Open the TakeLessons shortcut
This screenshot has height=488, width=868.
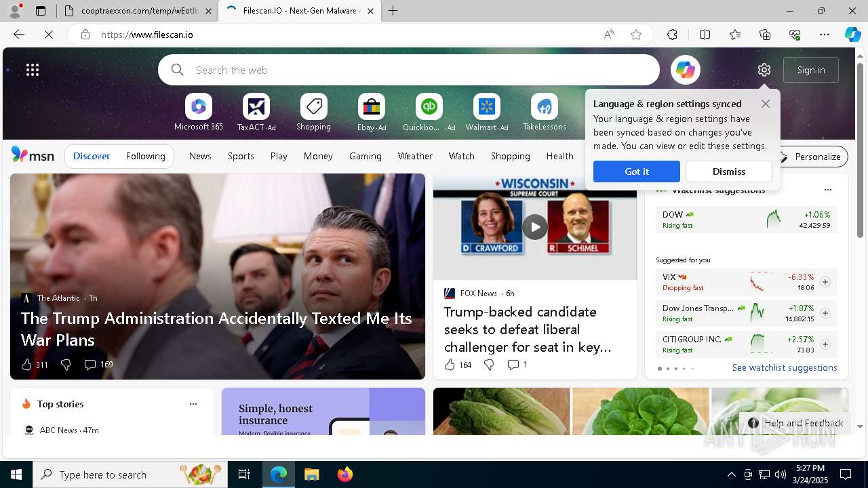[545, 113]
